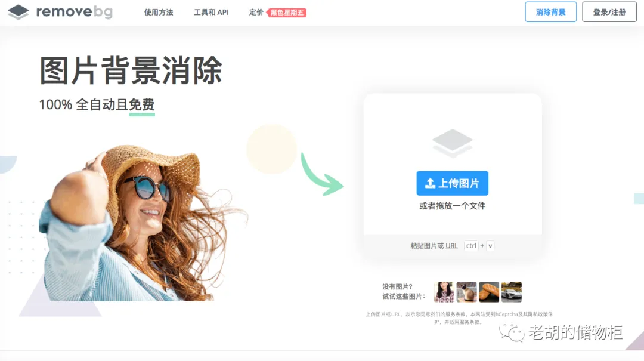
Task: Click the red 黑色星期五 badge
Action: pyautogui.click(x=287, y=13)
